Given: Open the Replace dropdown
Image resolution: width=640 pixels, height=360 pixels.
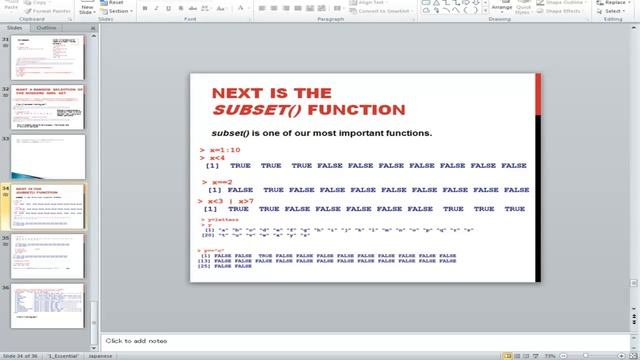Looking at the screenshot, I should click(613, 2).
